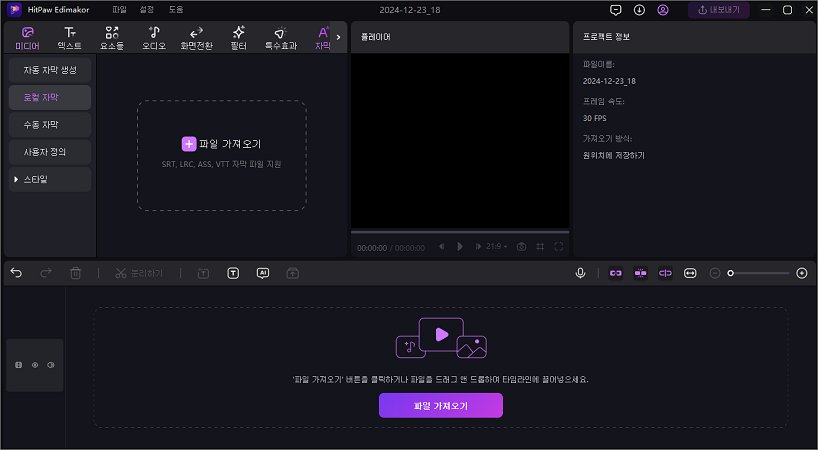Select 로컬 자막 in the sidebar
This screenshot has height=450, width=818.
coord(50,98)
